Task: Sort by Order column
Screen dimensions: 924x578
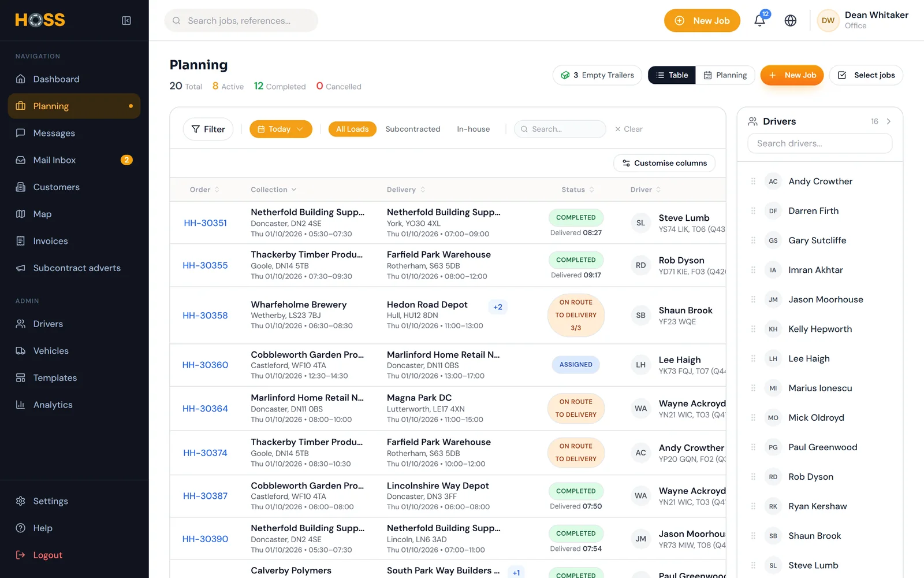Action: click(204, 190)
